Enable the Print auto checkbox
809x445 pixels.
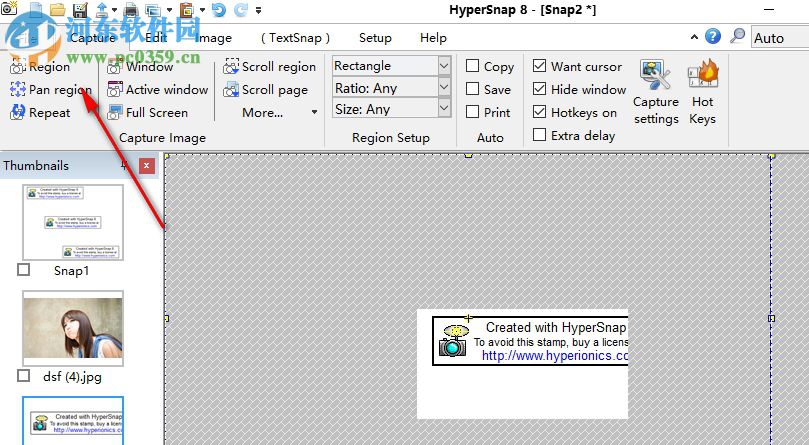point(472,112)
